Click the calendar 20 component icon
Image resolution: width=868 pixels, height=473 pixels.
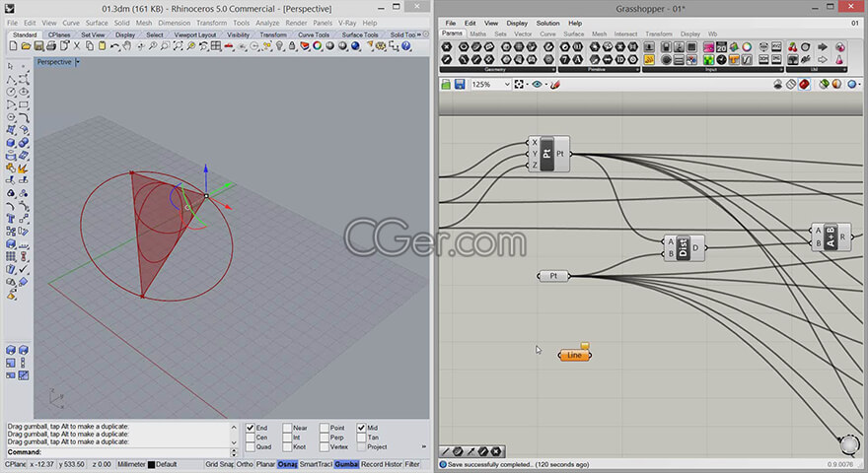(721, 47)
